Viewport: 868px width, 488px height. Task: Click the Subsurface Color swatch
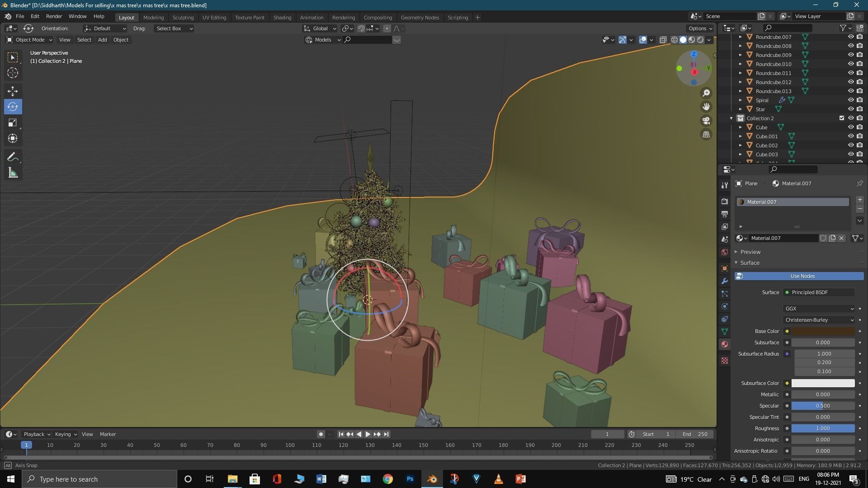coord(823,383)
